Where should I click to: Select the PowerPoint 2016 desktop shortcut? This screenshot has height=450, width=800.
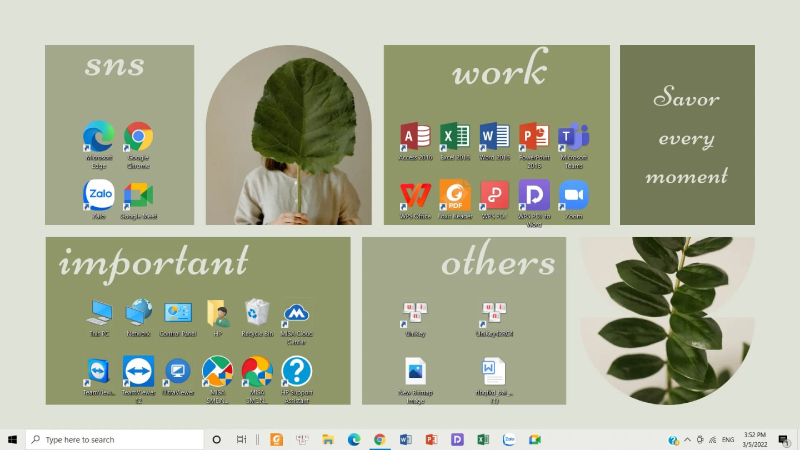point(534,145)
